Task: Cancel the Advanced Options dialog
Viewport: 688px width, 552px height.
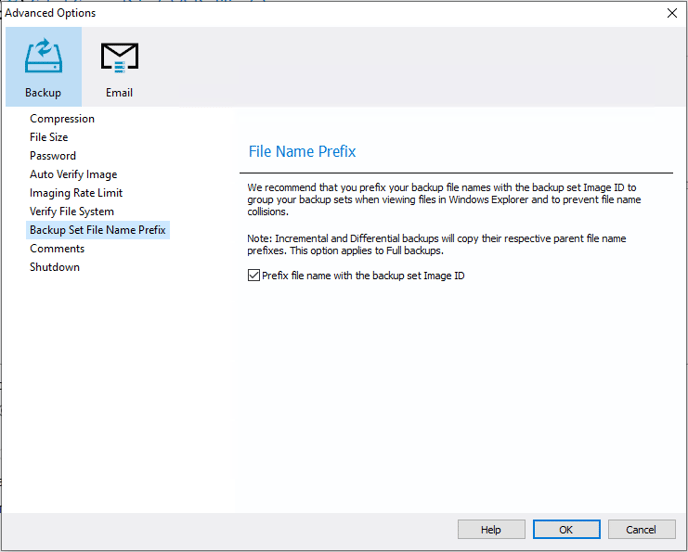Action: (641, 530)
